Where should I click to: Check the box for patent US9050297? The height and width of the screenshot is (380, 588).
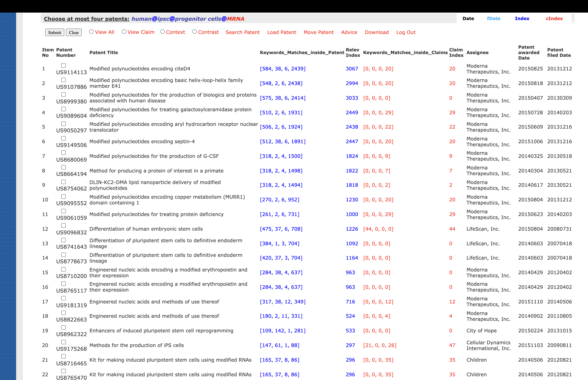[63, 124]
